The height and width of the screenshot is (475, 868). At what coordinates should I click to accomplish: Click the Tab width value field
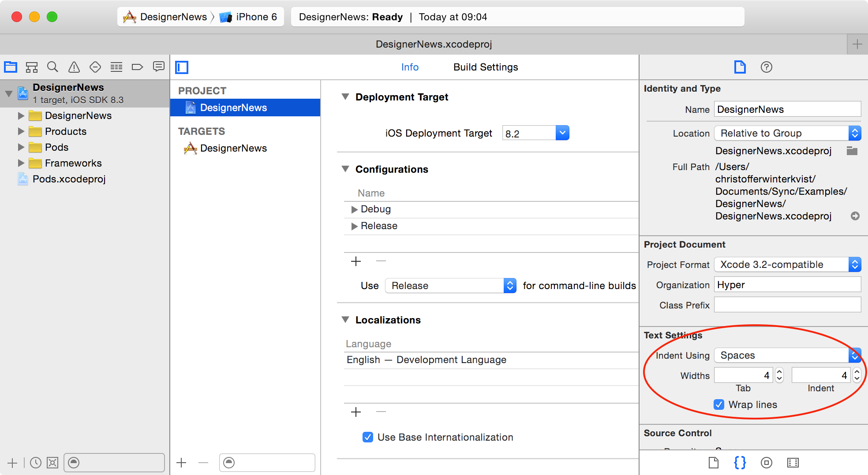pos(744,375)
